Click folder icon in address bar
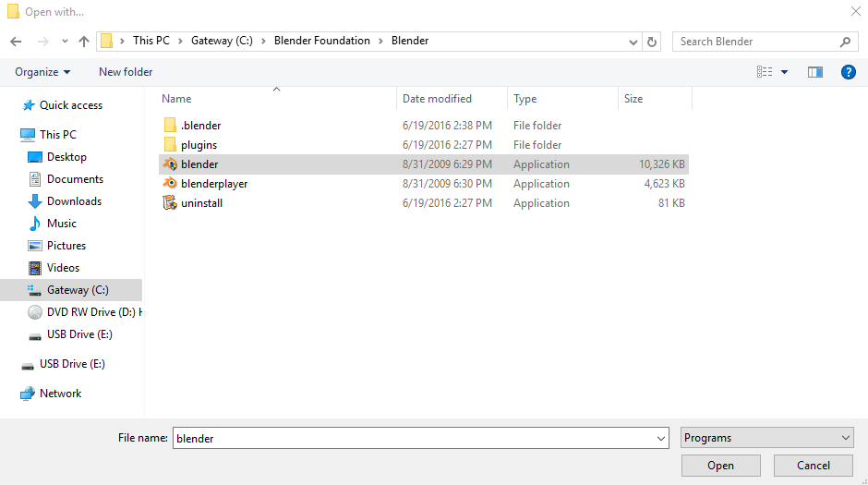The width and height of the screenshot is (868, 485). pos(107,41)
